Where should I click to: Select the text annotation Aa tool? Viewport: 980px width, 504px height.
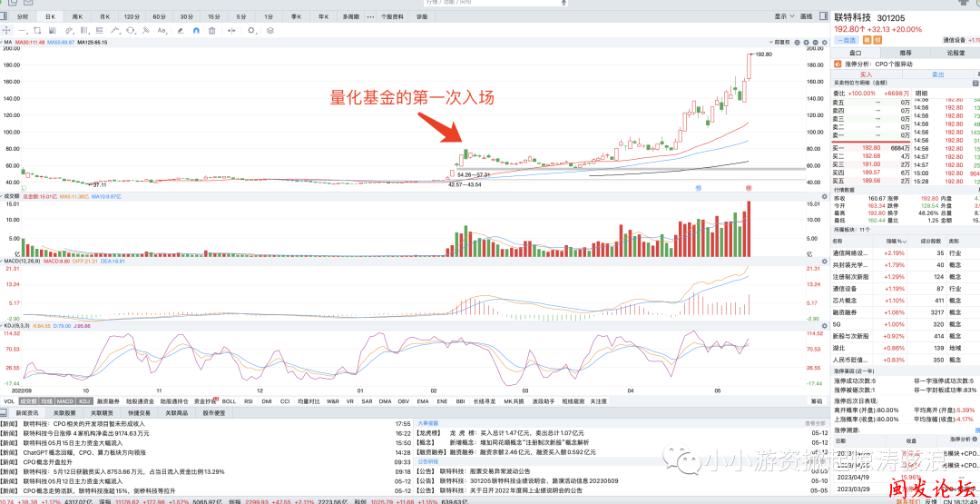point(162,30)
